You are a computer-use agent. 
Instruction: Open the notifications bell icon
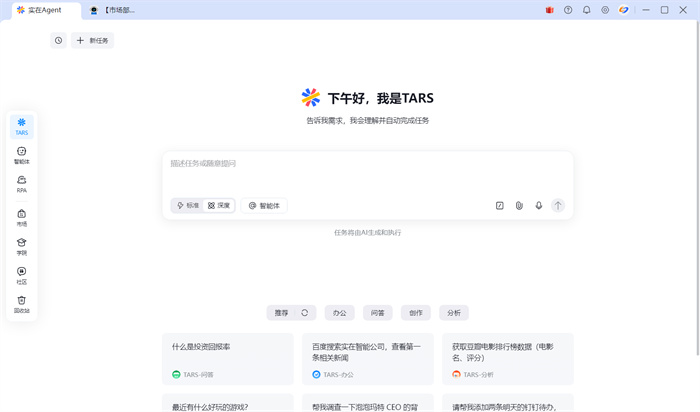point(586,10)
